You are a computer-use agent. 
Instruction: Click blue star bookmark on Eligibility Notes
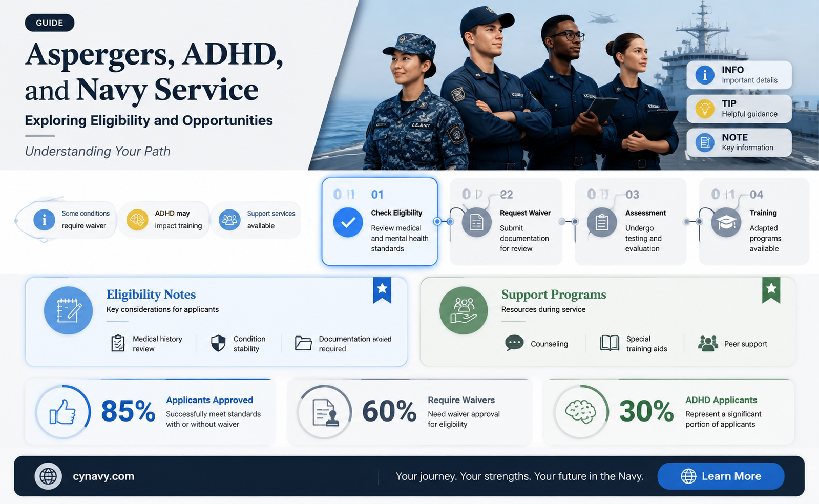382,290
